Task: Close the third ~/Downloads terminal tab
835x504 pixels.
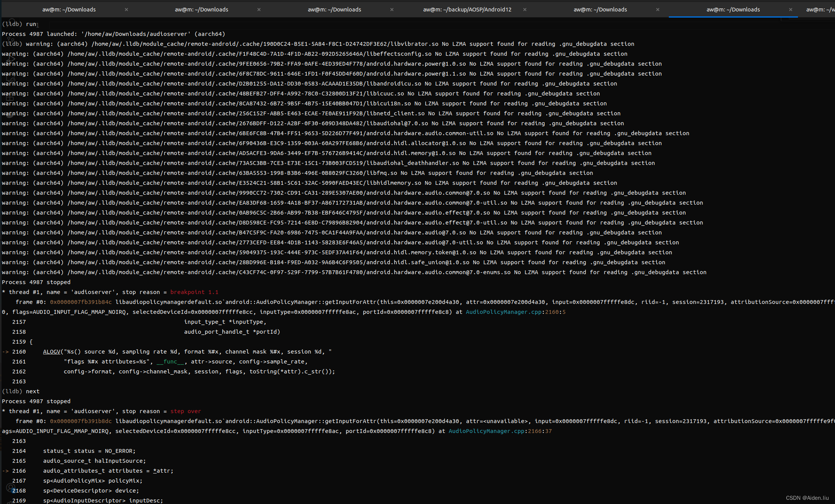Action: coord(392,10)
